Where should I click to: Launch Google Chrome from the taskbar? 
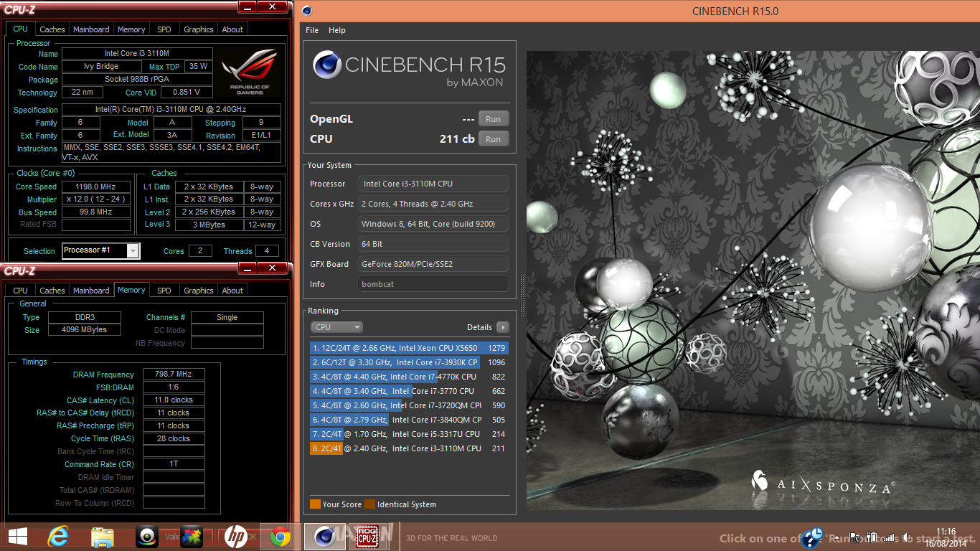pyautogui.click(x=281, y=536)
